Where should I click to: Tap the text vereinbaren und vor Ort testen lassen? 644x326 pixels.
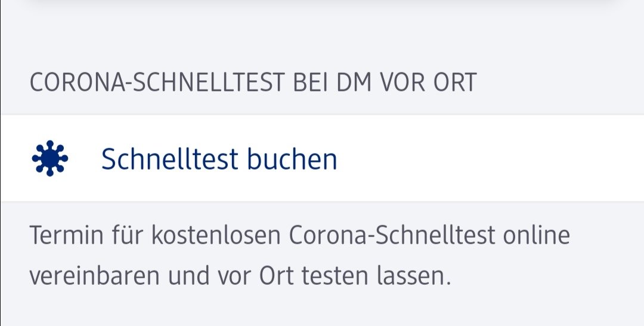coord(240,275)
